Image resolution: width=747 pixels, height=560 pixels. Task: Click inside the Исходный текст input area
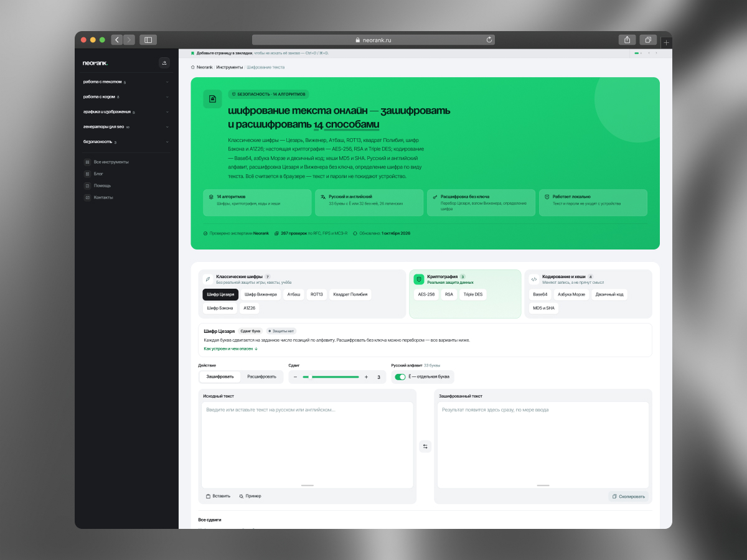pos(308,445)
